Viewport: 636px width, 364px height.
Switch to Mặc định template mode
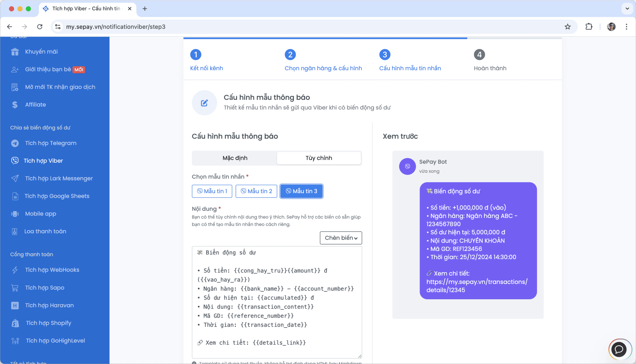point(235,158)
